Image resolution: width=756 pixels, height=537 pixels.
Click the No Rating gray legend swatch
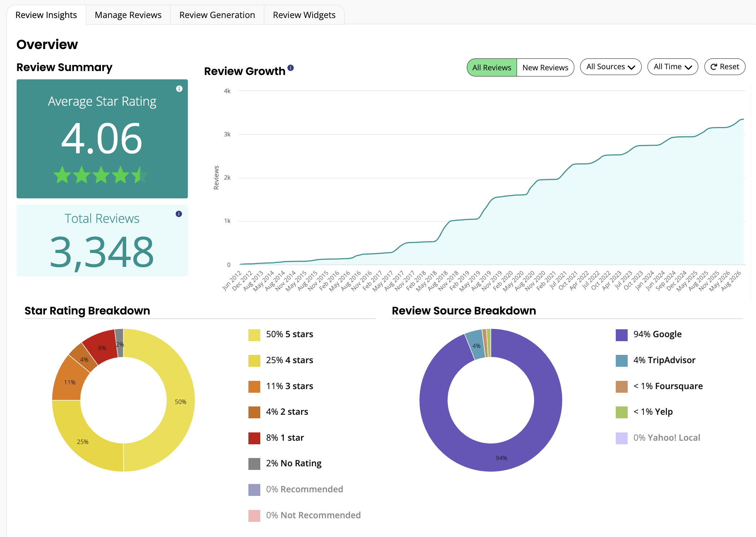(254, 464)
